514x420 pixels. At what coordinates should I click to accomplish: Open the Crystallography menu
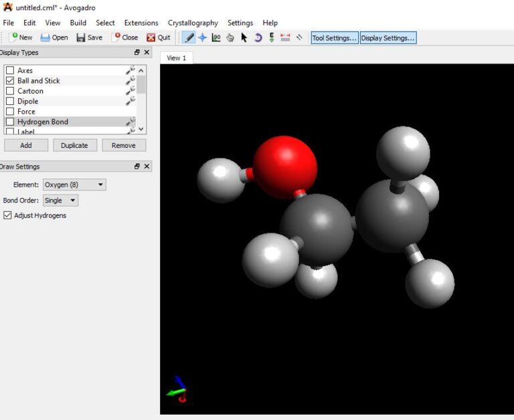tap(193, 23)
